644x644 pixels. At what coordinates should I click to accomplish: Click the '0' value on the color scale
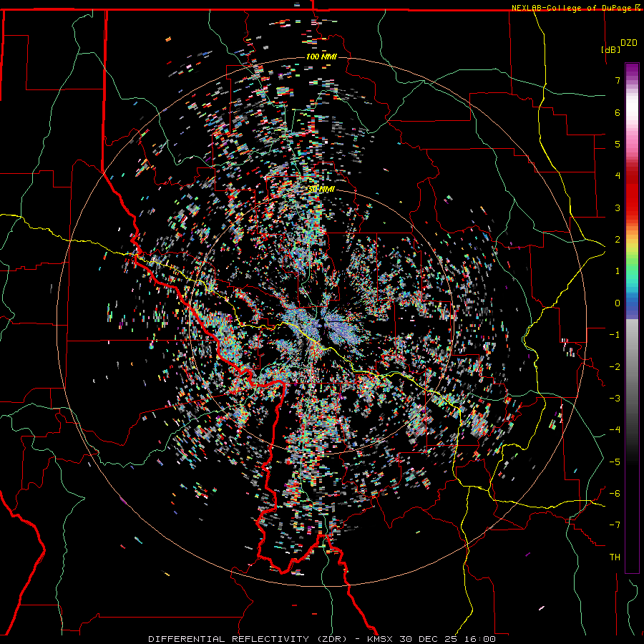click(618, 303)
